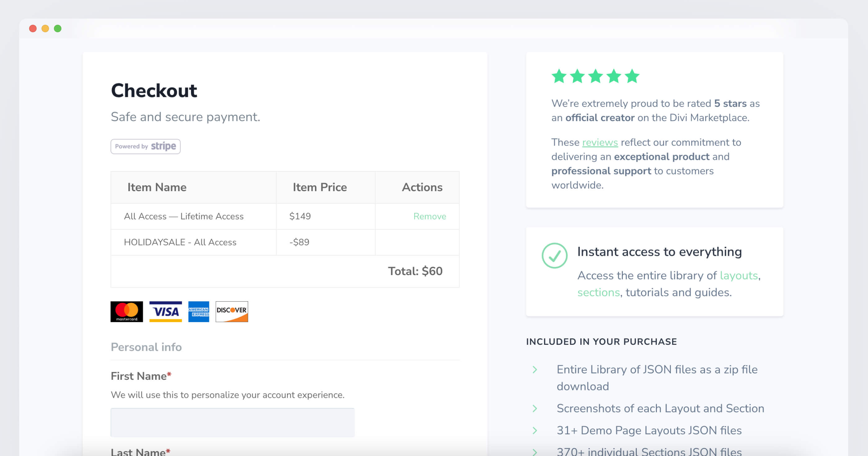The image size is (868, 456).
Task: Click the red close window dot
Action: (33, 28)
